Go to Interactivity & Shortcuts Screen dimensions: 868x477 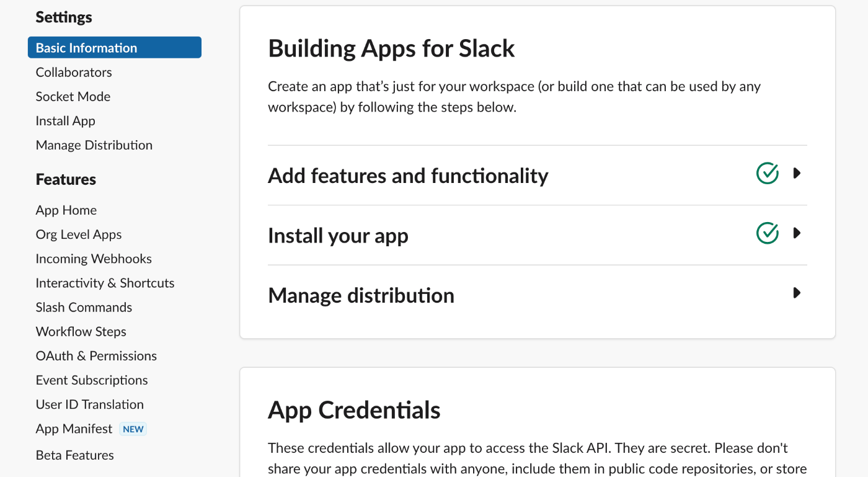coord(105,283)
